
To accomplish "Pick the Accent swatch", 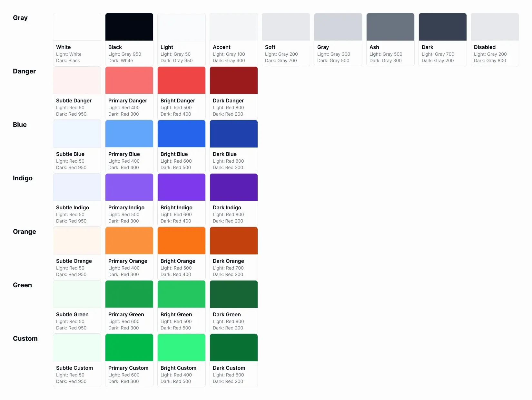I will pos(234,27).
